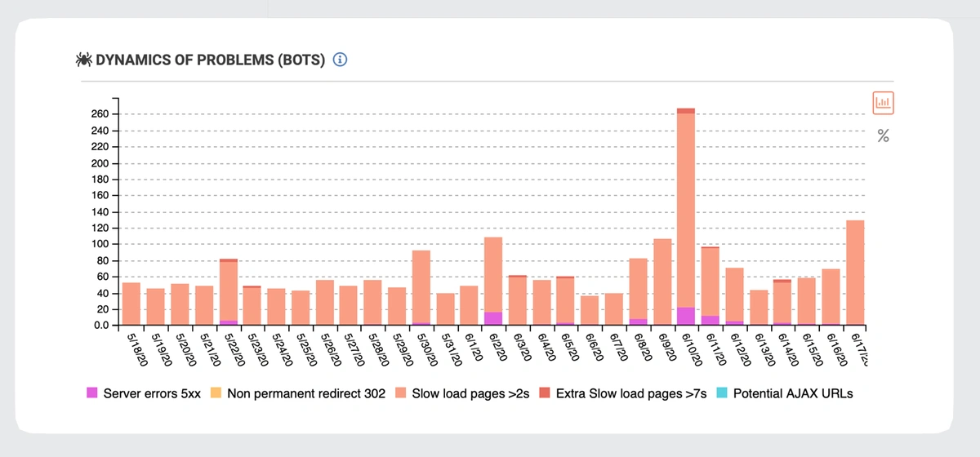Click the 5/22/20 bar
The image size is (980, 457).
(229, 290)
